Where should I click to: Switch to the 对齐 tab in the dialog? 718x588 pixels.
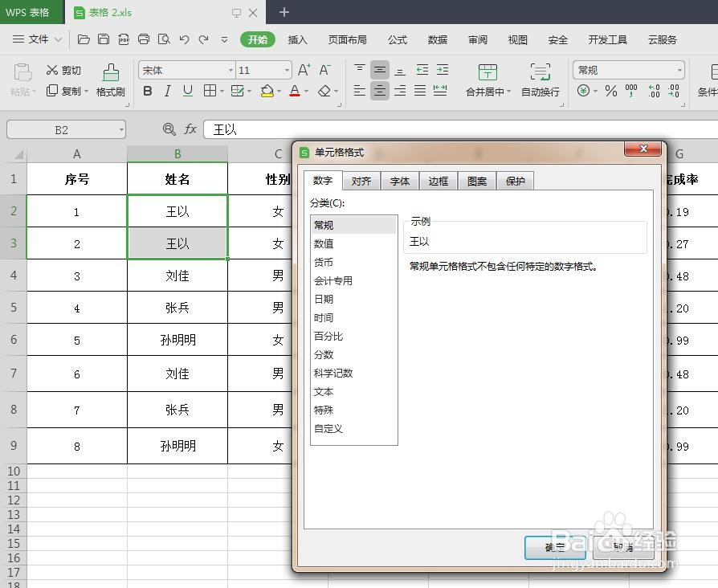(361, 181)
